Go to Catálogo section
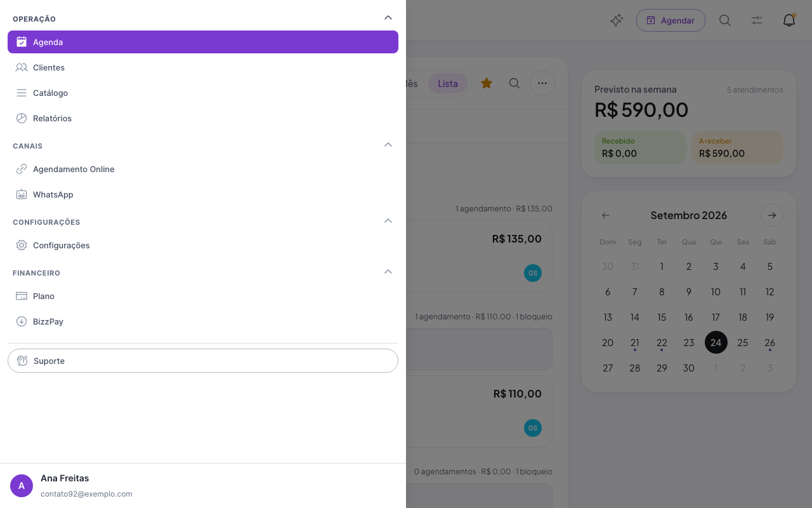 point(203,93)
